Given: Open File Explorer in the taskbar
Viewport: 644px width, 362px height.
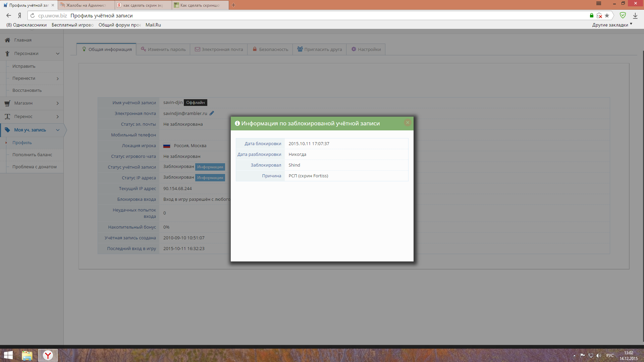Looking at the screenshot, I should pos(27,355).
